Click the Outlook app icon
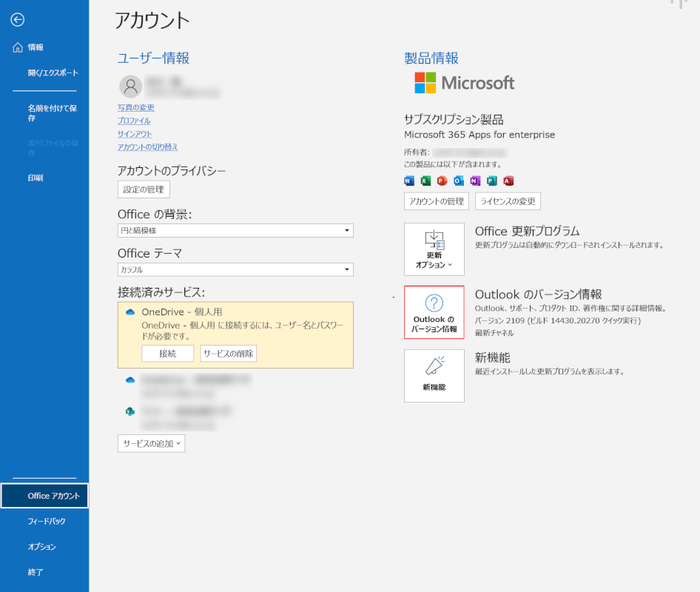This screenshot has width=700, height=592. 459,181
